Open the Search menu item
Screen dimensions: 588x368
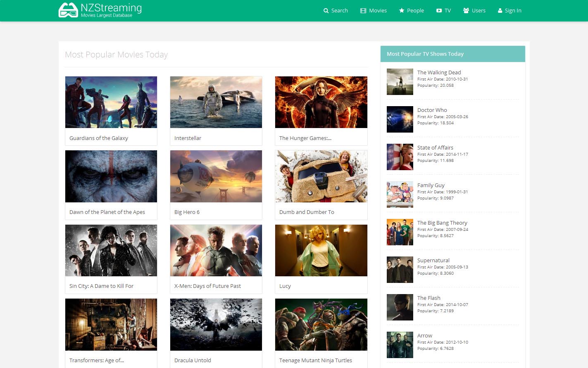pyautogui.click(x=336, y=11)
